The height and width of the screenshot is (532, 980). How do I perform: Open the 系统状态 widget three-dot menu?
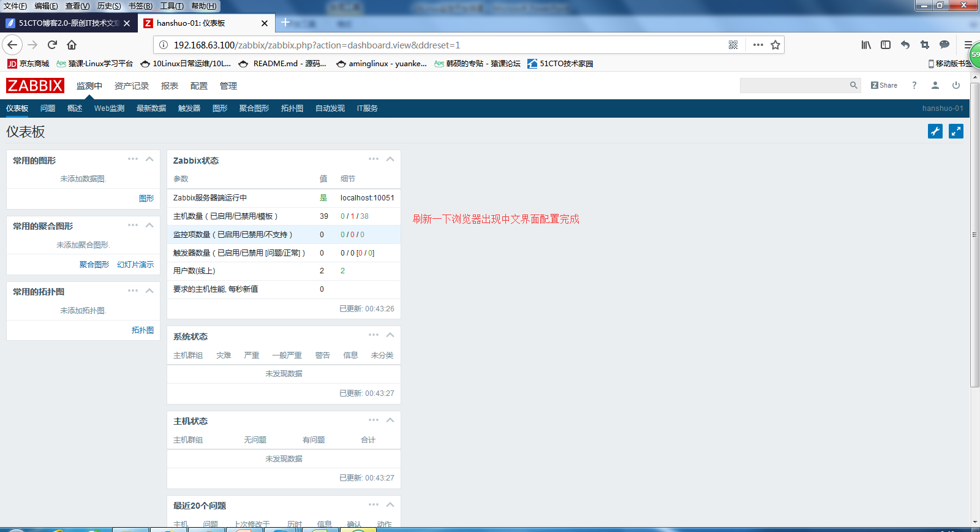click(374, 335)
